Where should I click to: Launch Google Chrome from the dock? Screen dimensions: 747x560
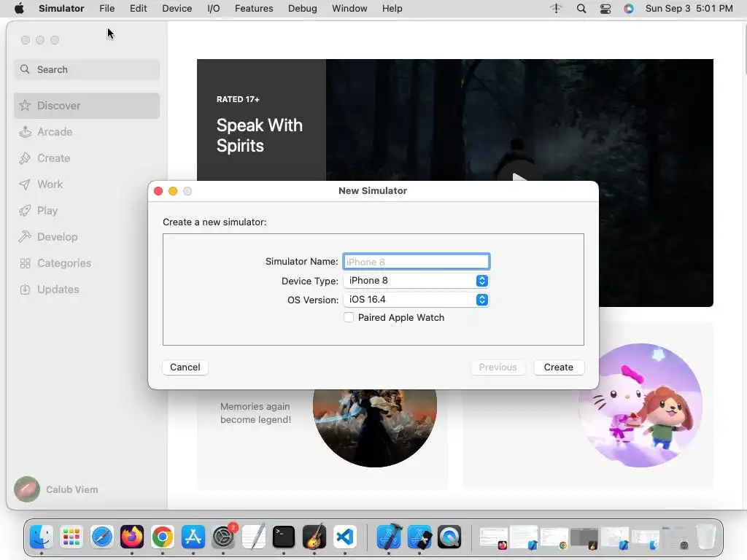[x=163, y=537]
